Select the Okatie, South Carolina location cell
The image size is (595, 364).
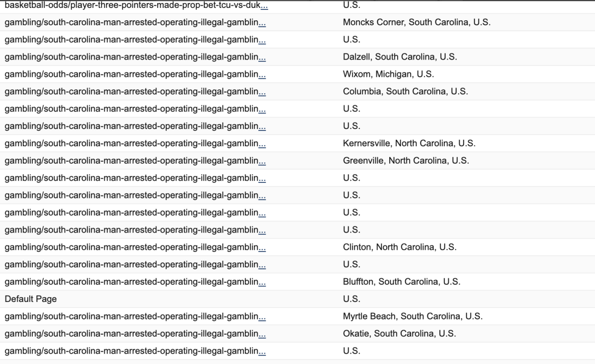(x=399, y=333)
